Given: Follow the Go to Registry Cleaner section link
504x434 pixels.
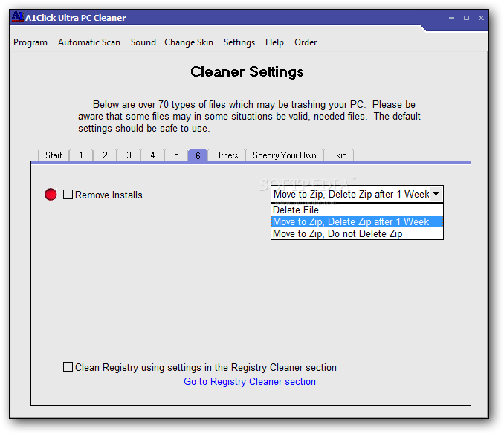Looking at the screenshot, I should point(250,382).
